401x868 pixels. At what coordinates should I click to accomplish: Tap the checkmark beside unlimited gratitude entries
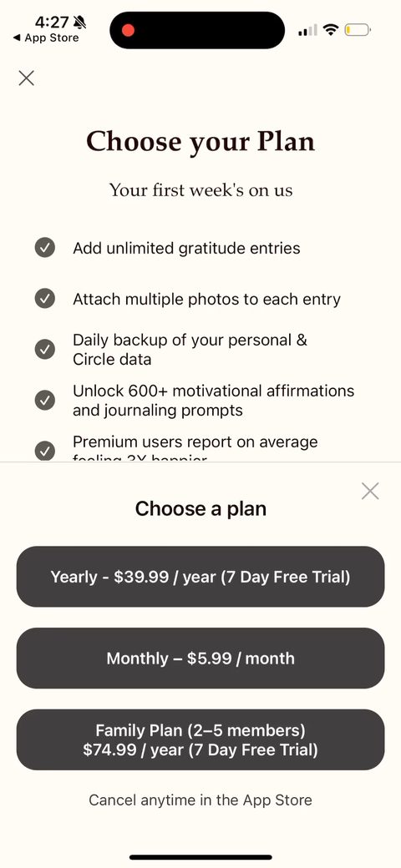[x=45, y=247]
